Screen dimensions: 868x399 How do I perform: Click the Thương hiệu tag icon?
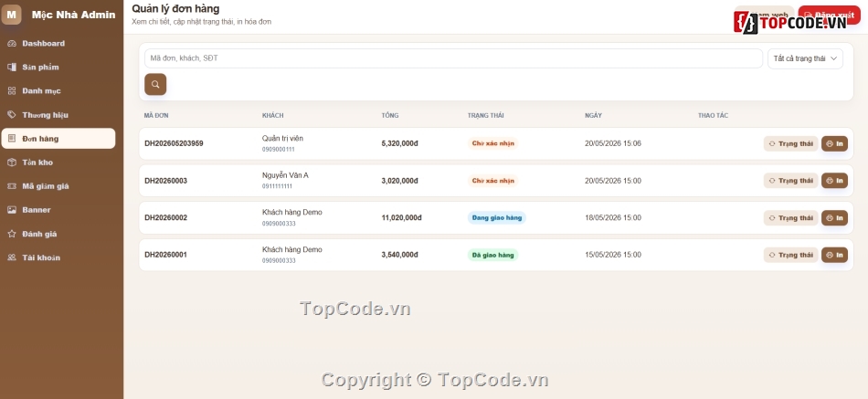[x=12, y=114]
